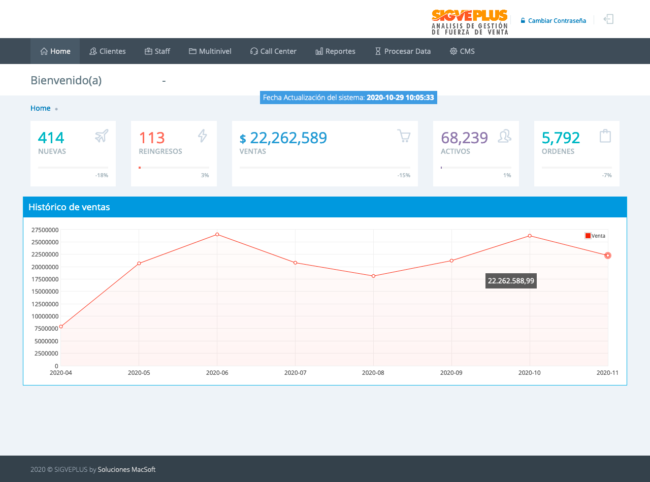
Task: Click the logout icon at top right
Action: [609, 19]
